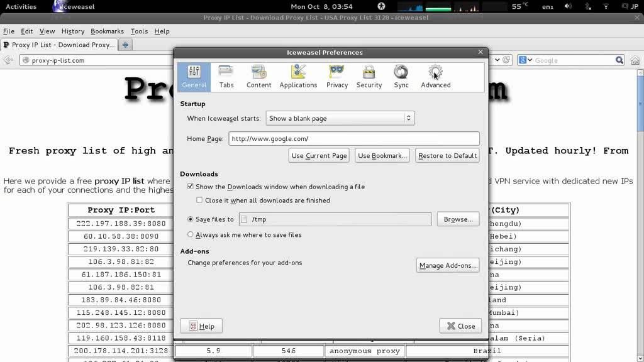Screen dimensions: 644x362
Task: Open the Help menu in menu bar
Action: coord(162,31)
